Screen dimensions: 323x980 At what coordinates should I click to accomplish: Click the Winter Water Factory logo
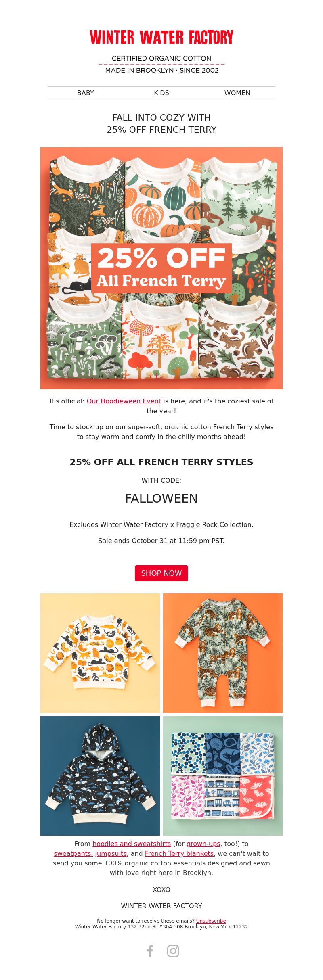point(161,37)
